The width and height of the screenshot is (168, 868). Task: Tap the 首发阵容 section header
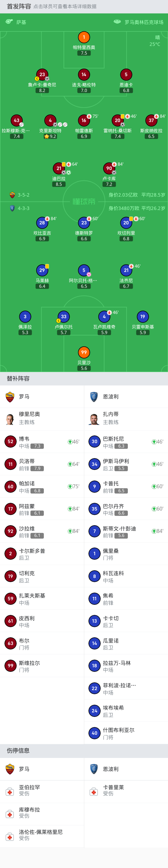coord(19,6)
